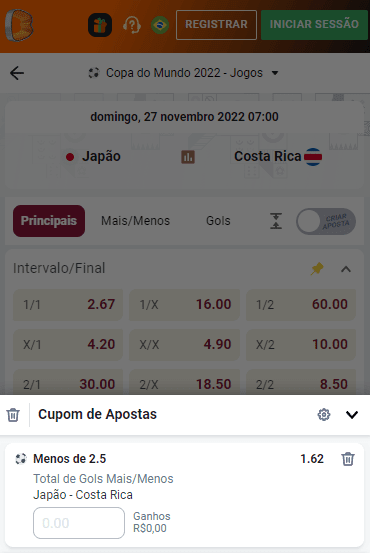Collapse the Intervalo/Final section
370x553 pixels.
point(346,269)
